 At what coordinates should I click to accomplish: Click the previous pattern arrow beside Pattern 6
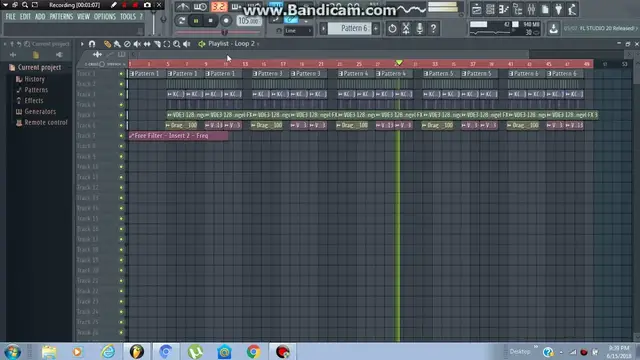323,28
